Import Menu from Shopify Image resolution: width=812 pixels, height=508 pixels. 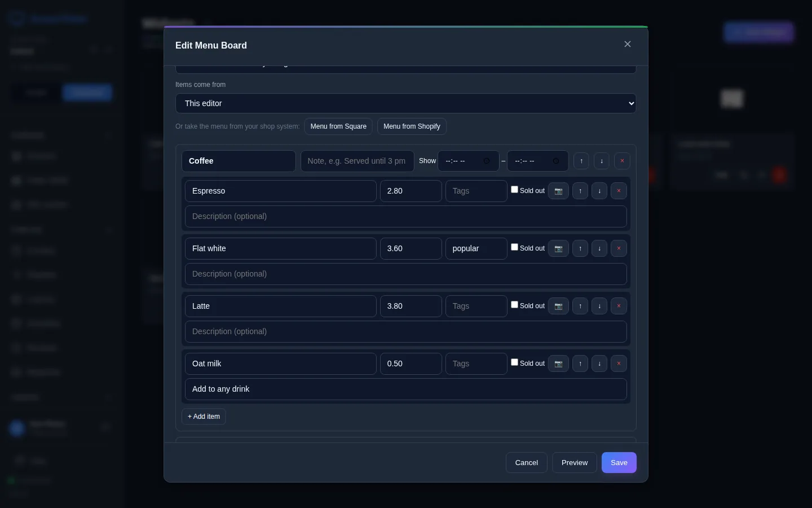coord(412,126)
